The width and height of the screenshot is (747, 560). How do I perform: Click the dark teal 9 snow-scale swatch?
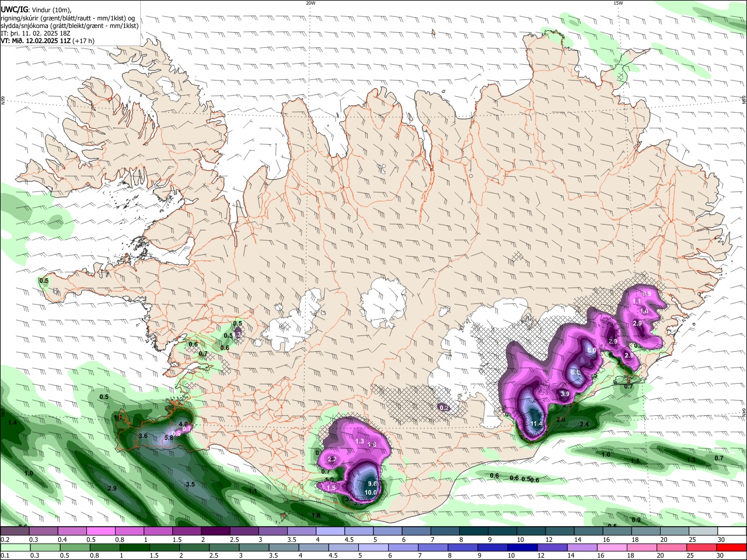502,531
